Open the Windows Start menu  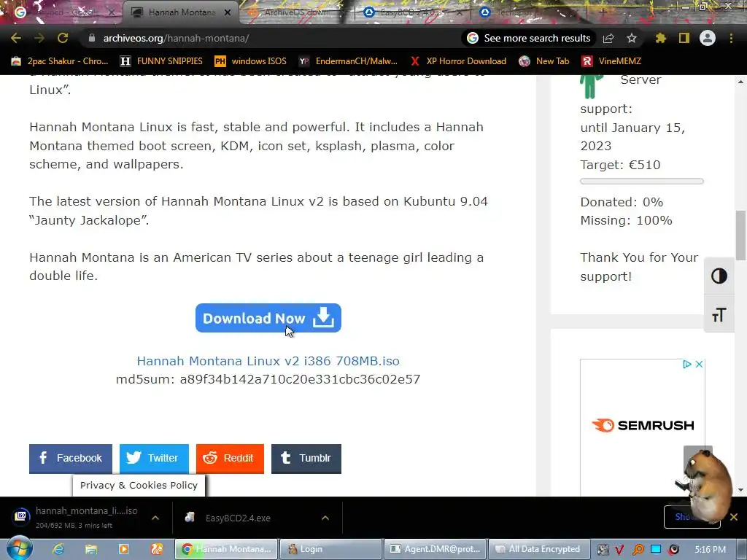19,549
